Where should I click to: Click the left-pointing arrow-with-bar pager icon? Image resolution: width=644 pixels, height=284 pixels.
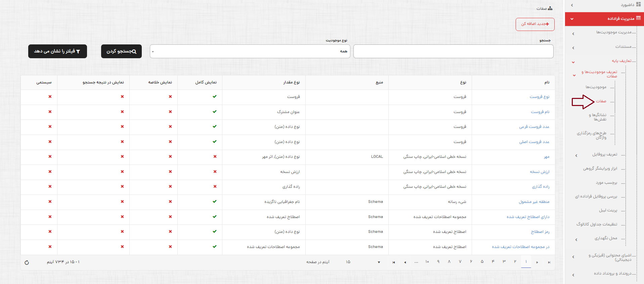394,262
